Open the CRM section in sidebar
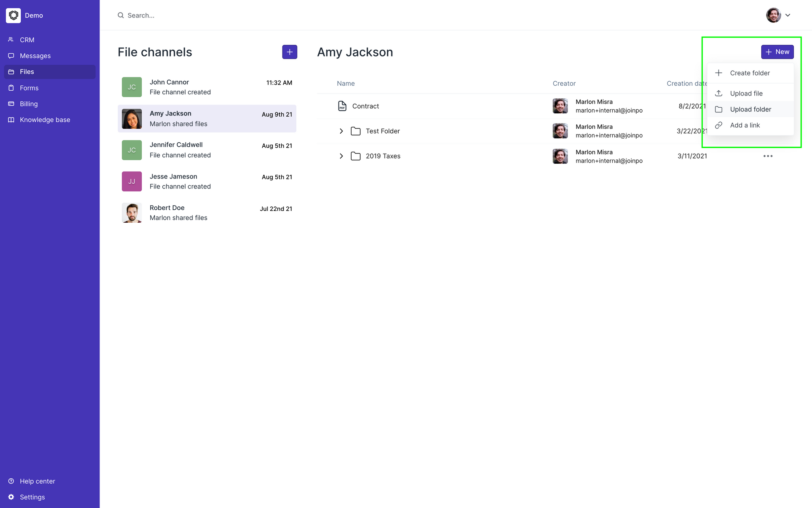The height and width of the screenshot is (508, 812). pyautogui.click(x=27, y=40)
